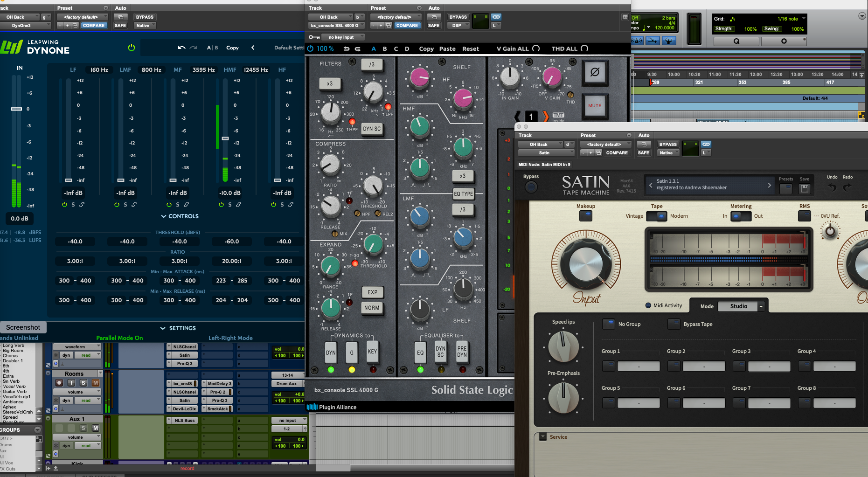The width and height of the screenshot is (868, 477).
Task: Open Satin plugin selector dropdown
Action: (x=546, y=152)
